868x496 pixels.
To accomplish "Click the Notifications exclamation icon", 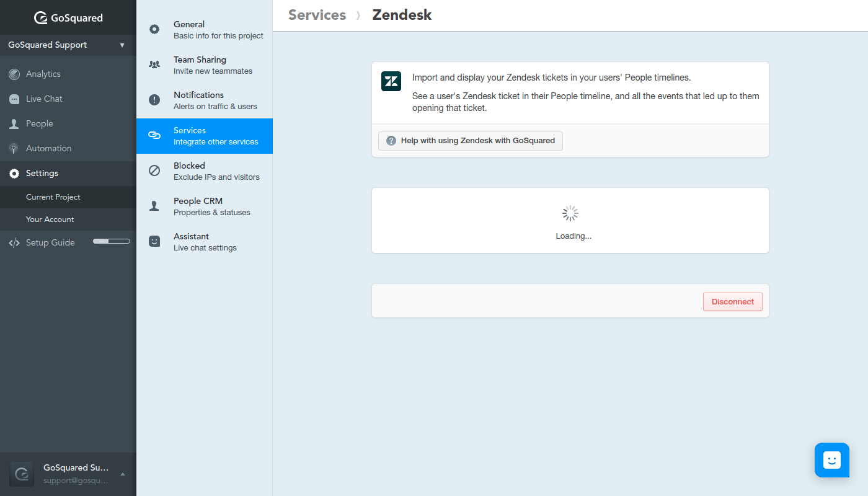I will 154,100.
